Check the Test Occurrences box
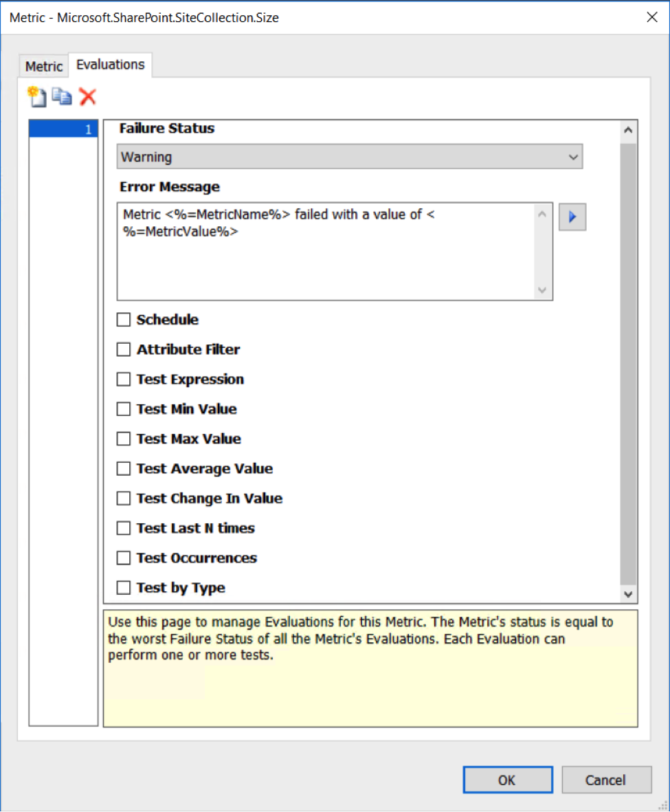 pos(123,558)
